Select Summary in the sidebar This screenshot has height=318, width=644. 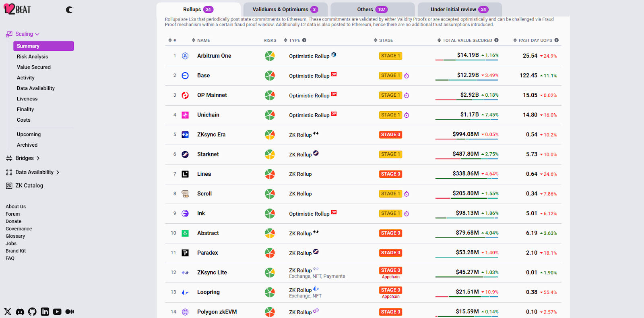(43, 46)
